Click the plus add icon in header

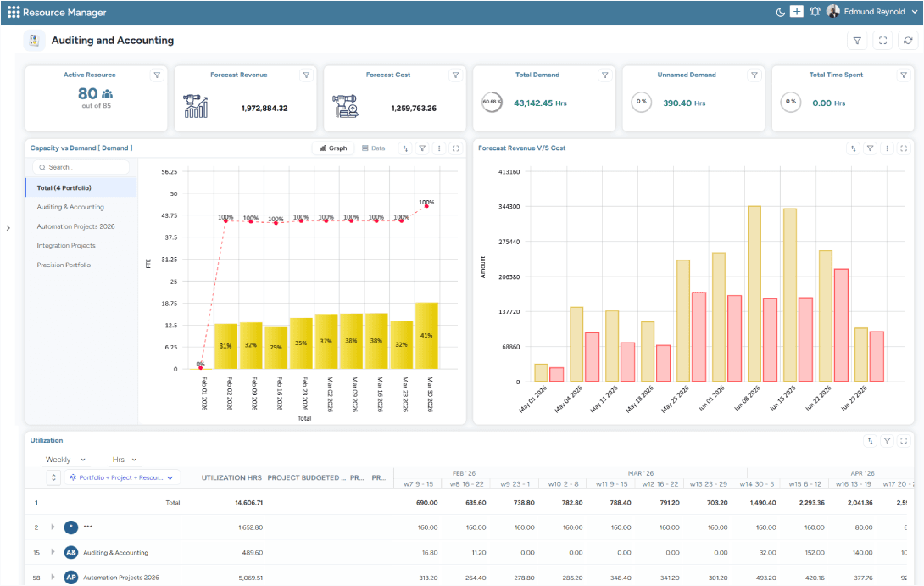coord(797,12)
